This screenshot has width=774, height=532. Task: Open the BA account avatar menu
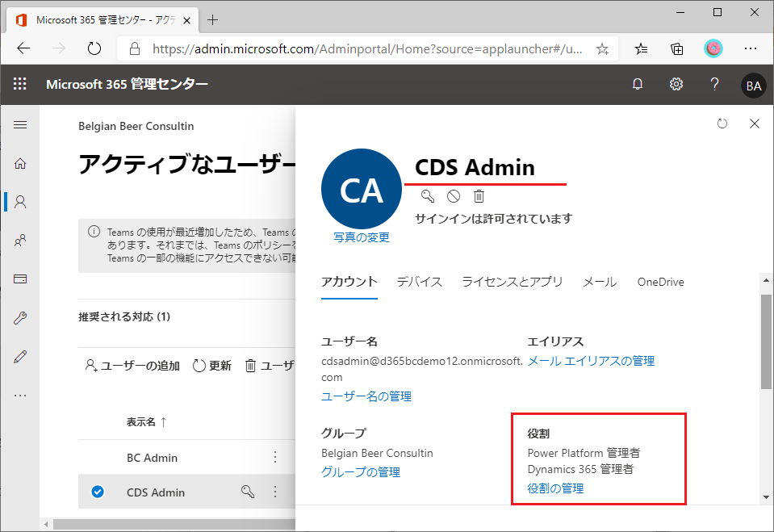753,86
